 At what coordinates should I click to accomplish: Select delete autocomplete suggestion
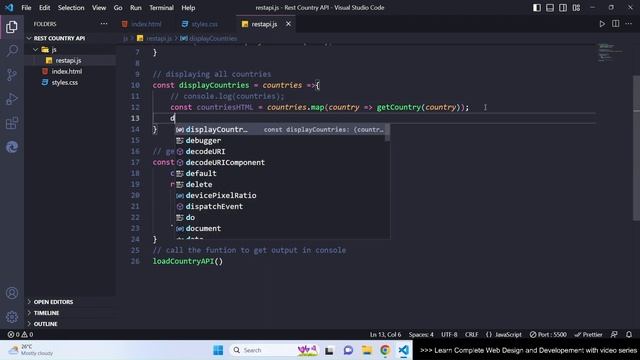coord(280,184)
